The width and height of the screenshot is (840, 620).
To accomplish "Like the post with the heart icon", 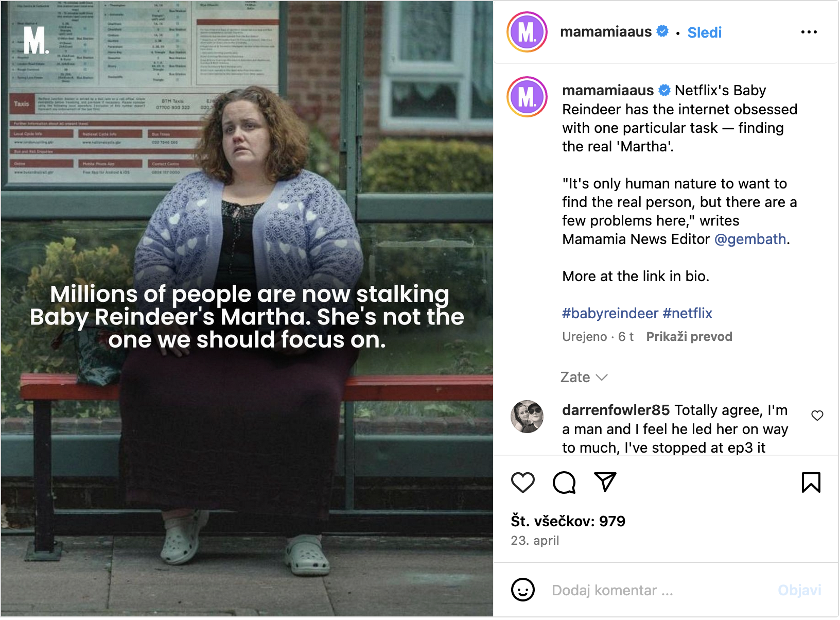I will point(522,483).
